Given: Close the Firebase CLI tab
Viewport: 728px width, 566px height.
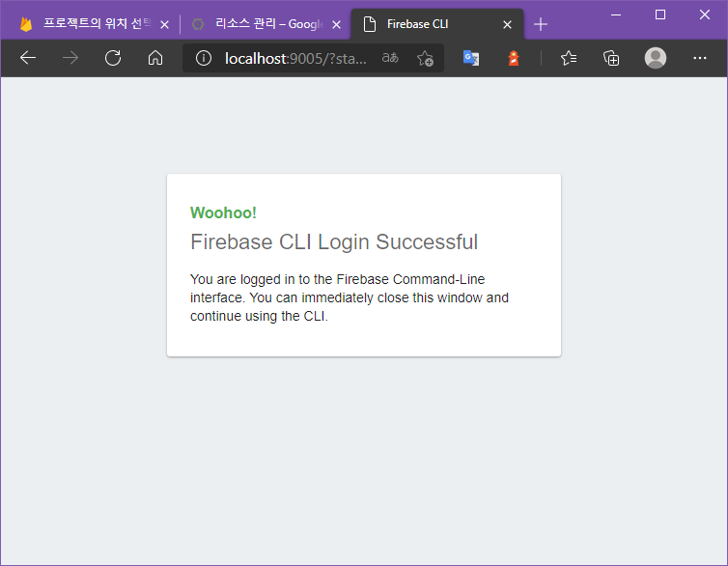Looking at the screenshot, I should (x=508, y=24).
